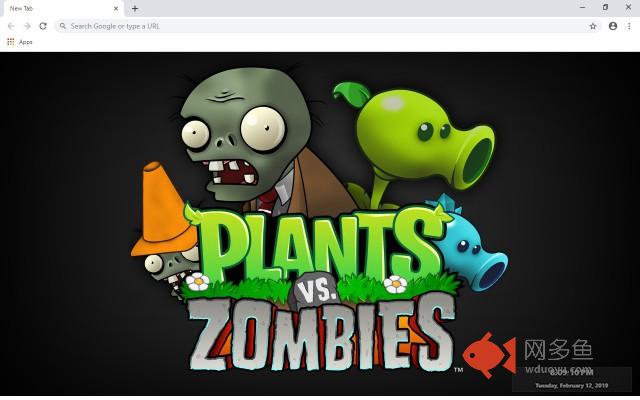The width and height of the screenshot is (640, 400).
Task: Close the Chrome window
Action: pos(628,7)
